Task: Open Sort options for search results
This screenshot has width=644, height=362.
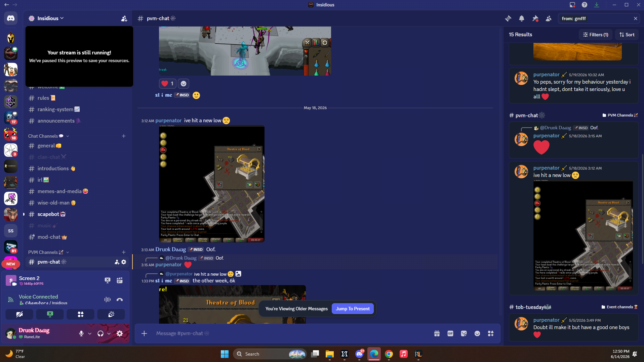Action: (627, 35)
